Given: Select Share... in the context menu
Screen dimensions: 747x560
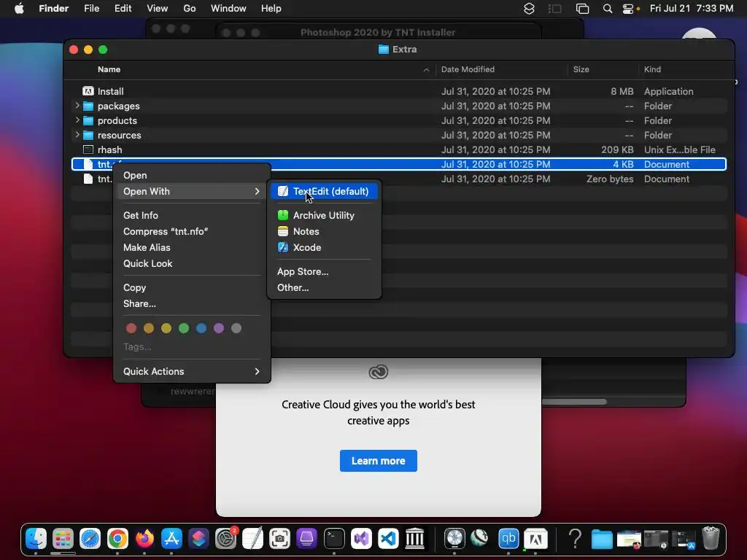Looking at the screenshot, I should (192, 304).
